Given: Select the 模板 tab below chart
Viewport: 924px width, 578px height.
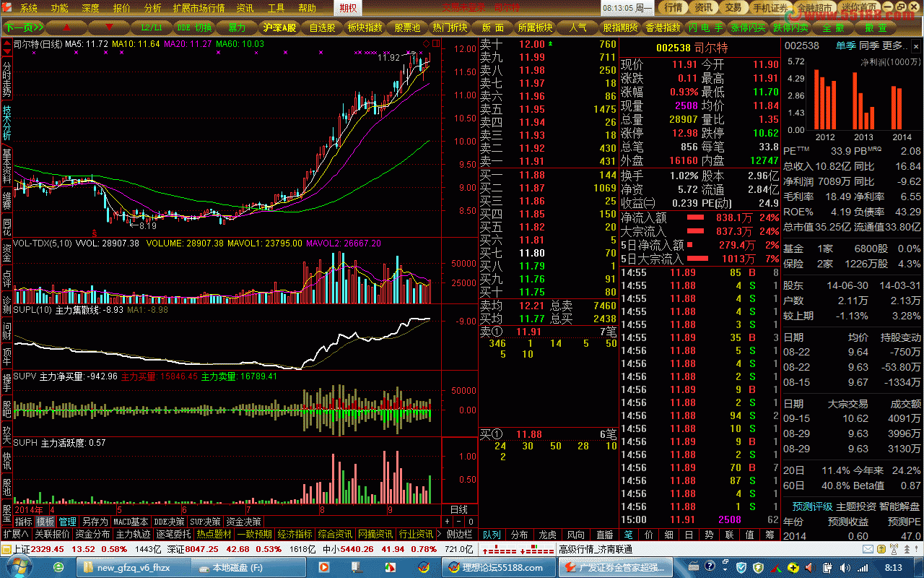Looking at the screenshot, I should pos(45,522).
